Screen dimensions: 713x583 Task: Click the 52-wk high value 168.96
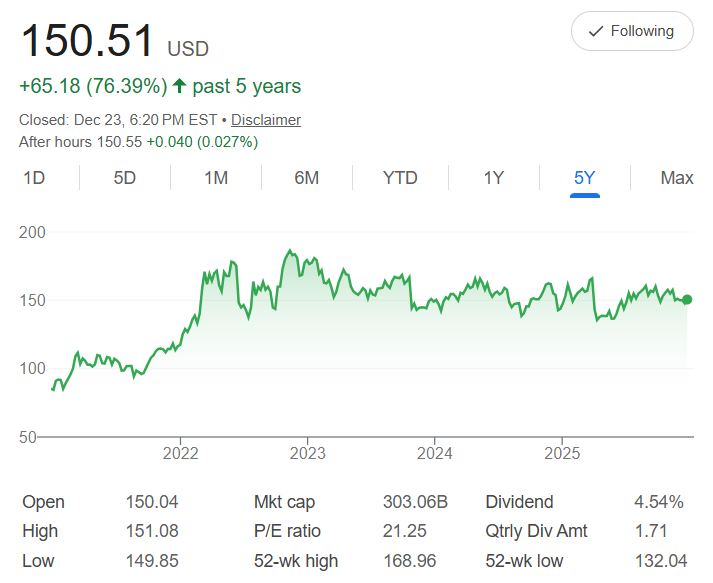(409, 561)
